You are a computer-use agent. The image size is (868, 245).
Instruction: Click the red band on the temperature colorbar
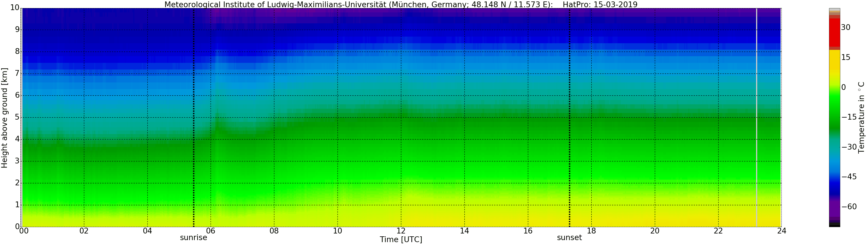(x=834, y=32)
